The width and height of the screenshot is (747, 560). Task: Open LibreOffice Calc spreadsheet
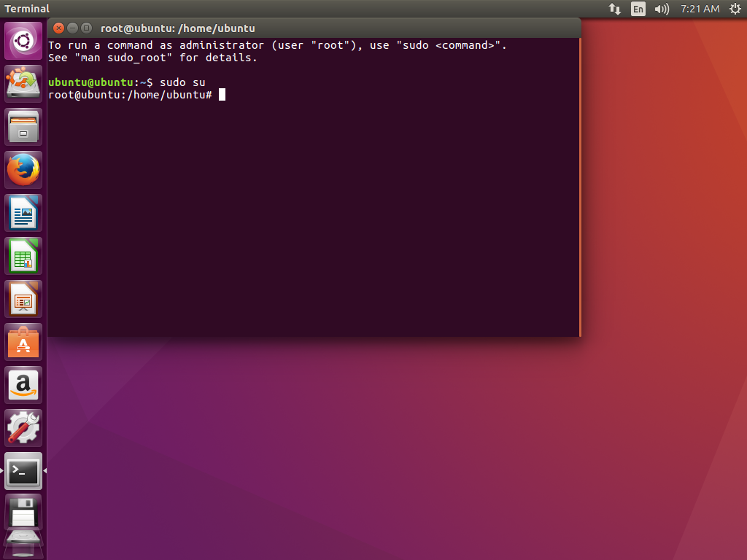(23, 256)
